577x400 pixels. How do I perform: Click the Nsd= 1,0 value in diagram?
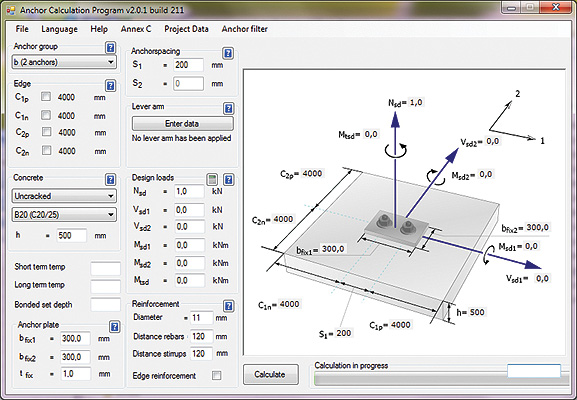[416, 102]
